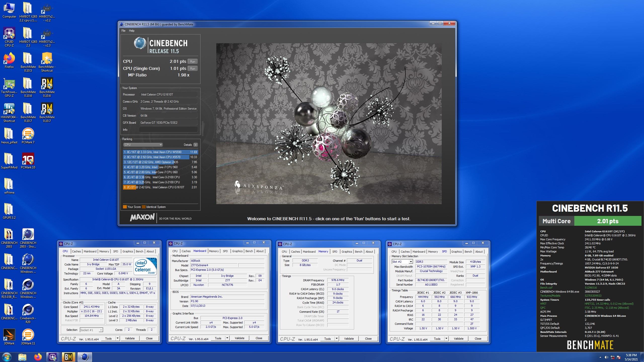
Task: Click the volume speaker tray icon
Action: click(x=606, y=357)
